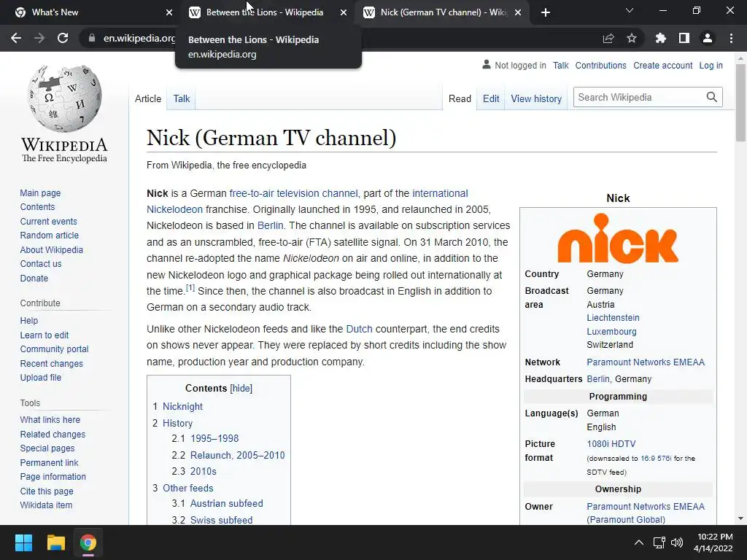Viewport: 747px width, 560px height.
Task: Open Contributions link
Action: 601,65
